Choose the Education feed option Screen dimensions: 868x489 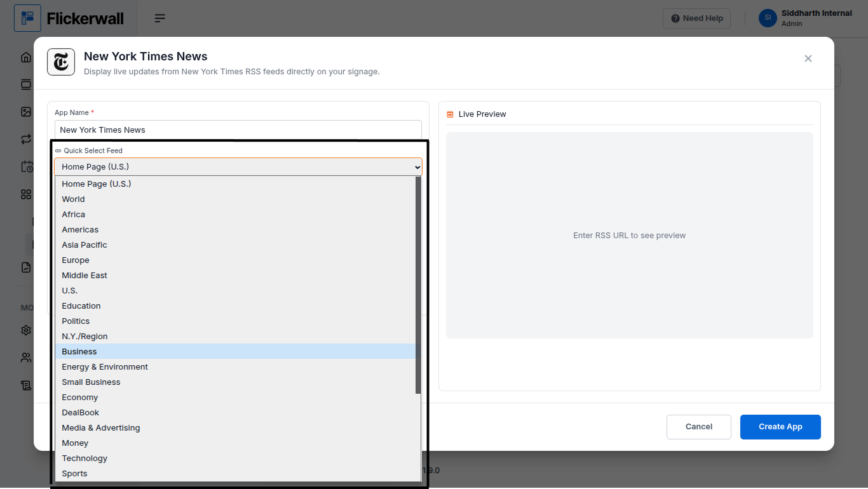(235, 305)
